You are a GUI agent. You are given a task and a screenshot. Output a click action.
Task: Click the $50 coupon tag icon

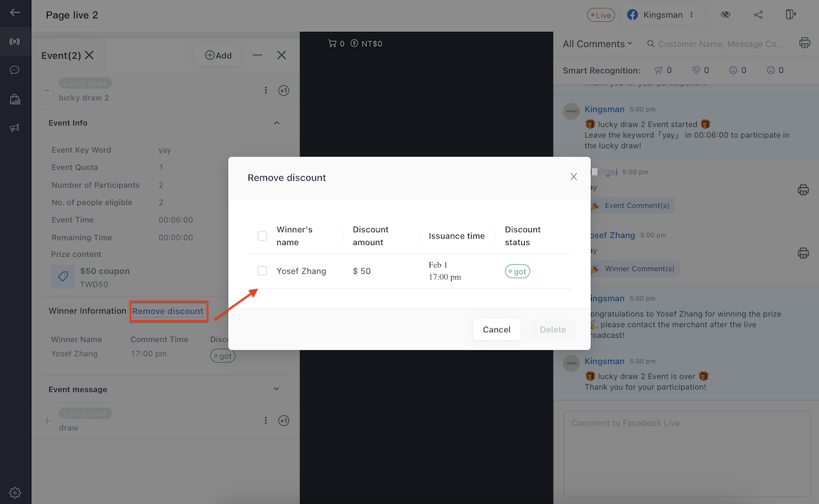tap(63, 277)
